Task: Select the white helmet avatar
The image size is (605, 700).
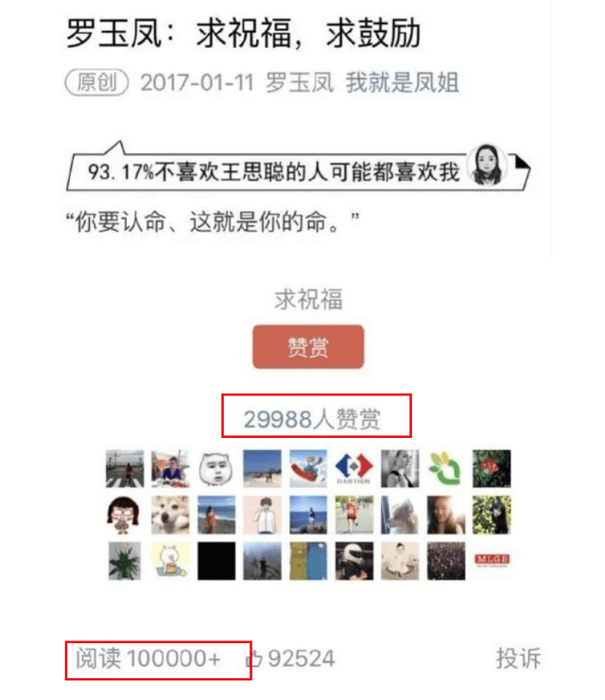Action: pyautogui.click(x=354, y=561)
